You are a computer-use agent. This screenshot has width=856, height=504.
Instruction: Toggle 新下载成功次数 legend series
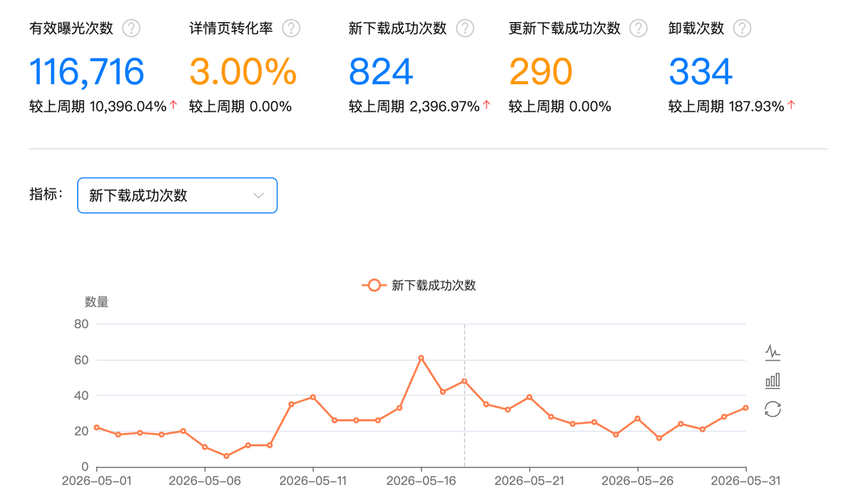click(x=419, y=285)
